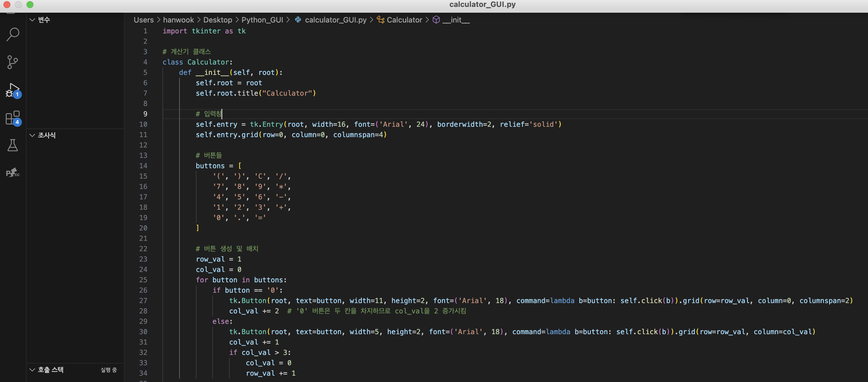This screenshot has height=382, width=868.
Task: Click the Calculator class symbol icon
Action: tap(381, 20)
